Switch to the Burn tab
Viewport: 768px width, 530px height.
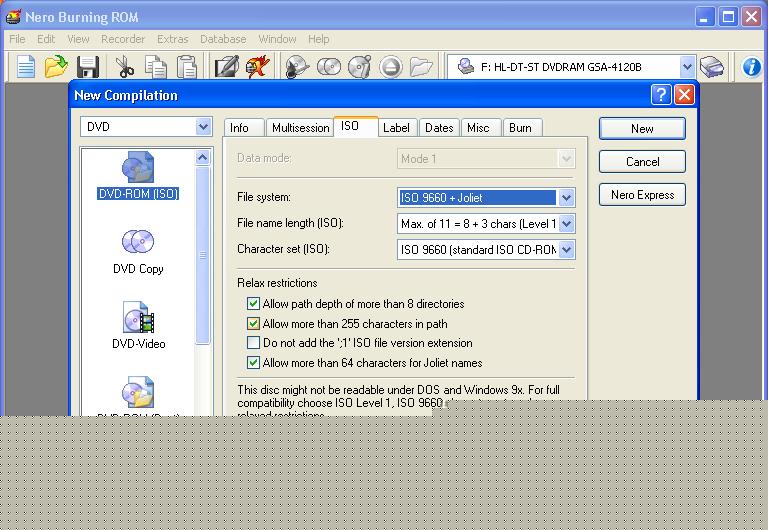[x=523, y=128]
